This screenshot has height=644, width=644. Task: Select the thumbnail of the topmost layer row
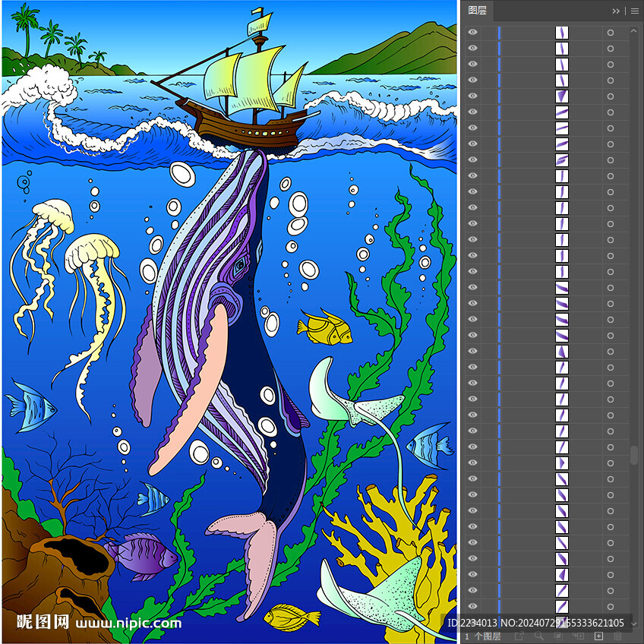(x=562, y=33)
